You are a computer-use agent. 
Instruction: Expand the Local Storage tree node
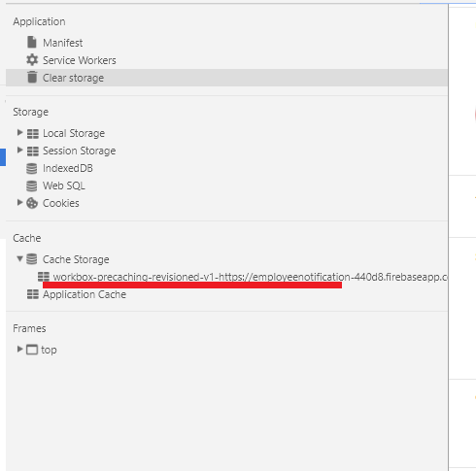pos(19,132)
